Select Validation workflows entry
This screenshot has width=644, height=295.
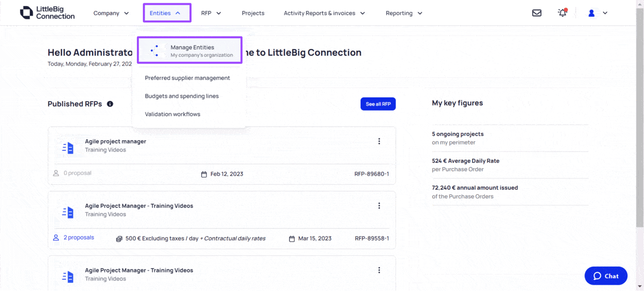[x=172, y=114]
